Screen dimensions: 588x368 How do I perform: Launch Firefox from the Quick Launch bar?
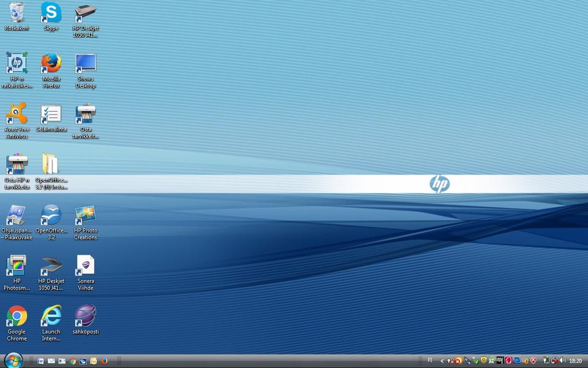pos(104,361)
